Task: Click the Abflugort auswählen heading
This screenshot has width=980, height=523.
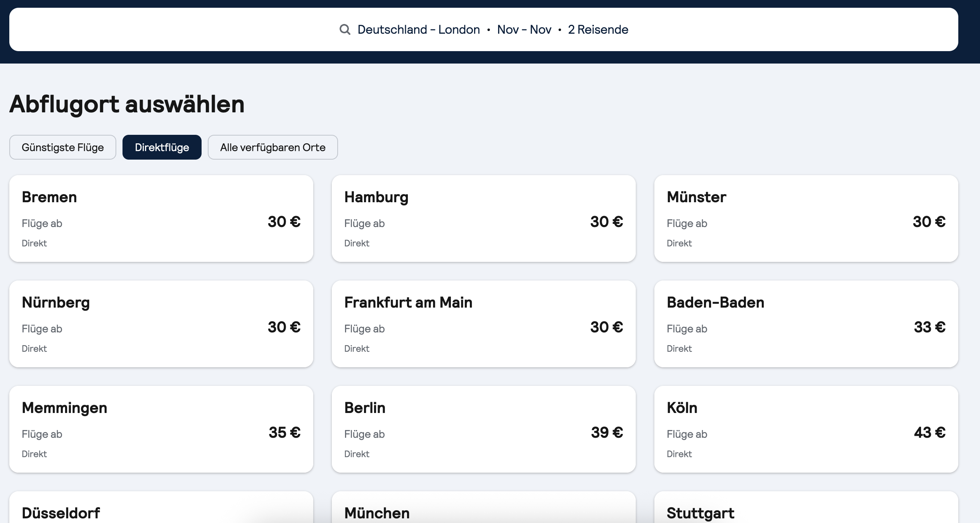Action: (x=127, y=104)
